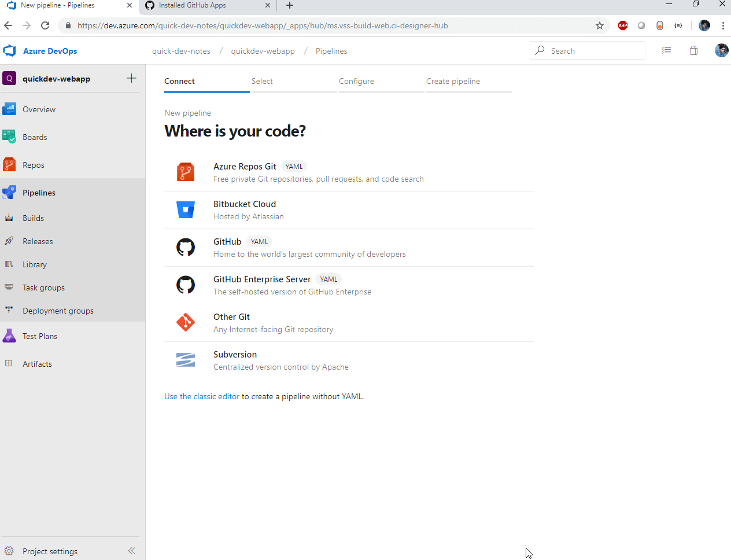Viewport: 731px width, 560px height.
Task: Click YAML badge next to GitHub Enterprise Server
Action: pyautogui.click(x=328, y=279)
